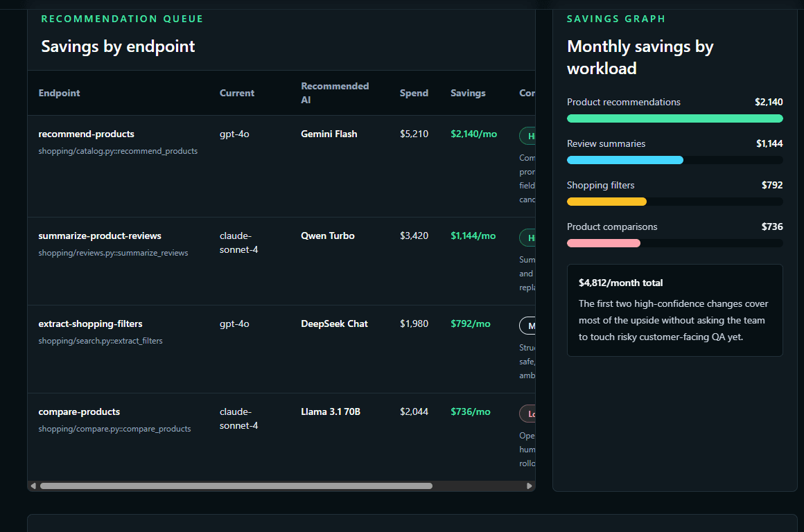Viewport: 804px width, 532px height.
Task: Click the green Product recommendations savings bar
Action: pyautogui.click(x=675, y=118)
